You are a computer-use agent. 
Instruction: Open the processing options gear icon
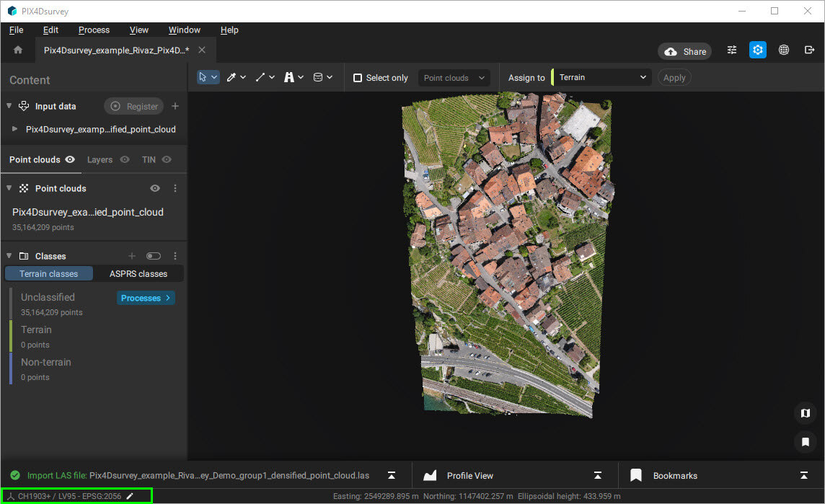tap(757, 50)
